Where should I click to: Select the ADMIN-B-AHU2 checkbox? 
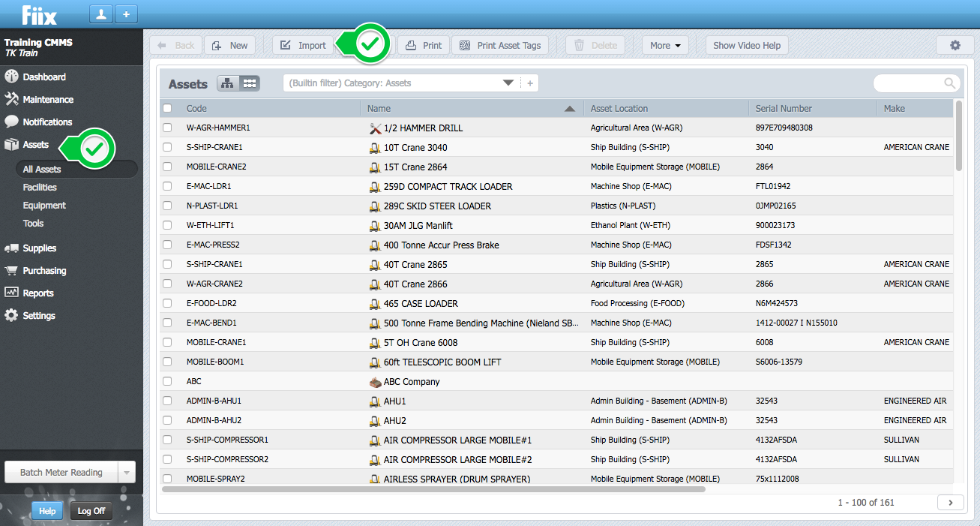coord(167,420)
